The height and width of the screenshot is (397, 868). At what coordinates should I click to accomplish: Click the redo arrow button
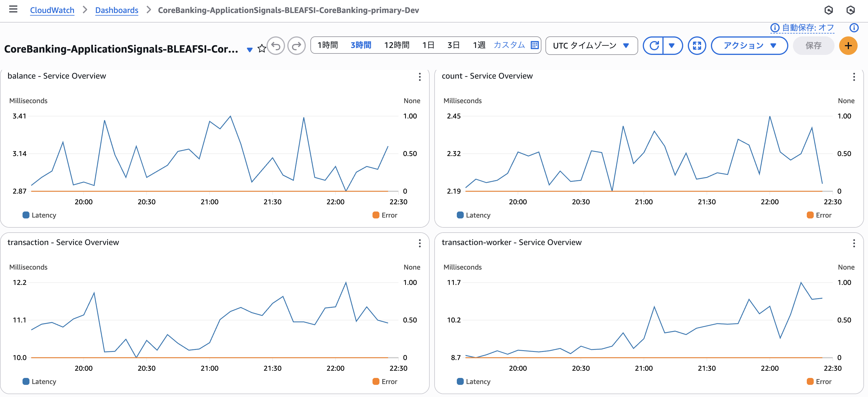pyautogui.click(x=296, y=46)
